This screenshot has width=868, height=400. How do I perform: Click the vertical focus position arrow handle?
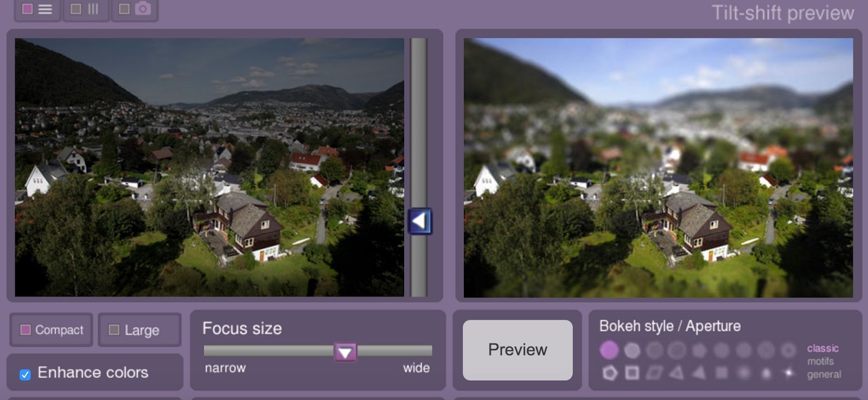[x=419, y=221]
